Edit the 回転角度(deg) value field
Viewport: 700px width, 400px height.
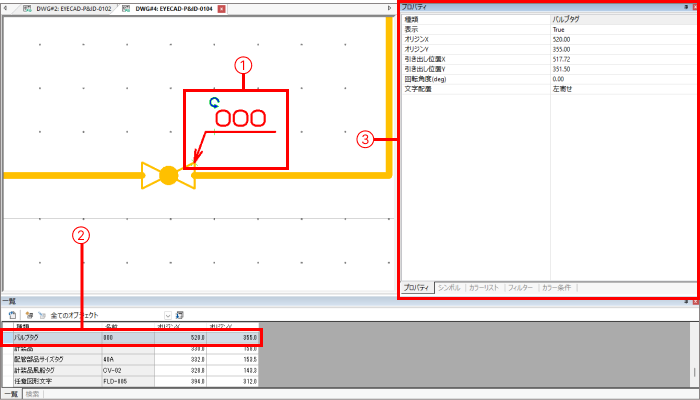tap(620, 78)
